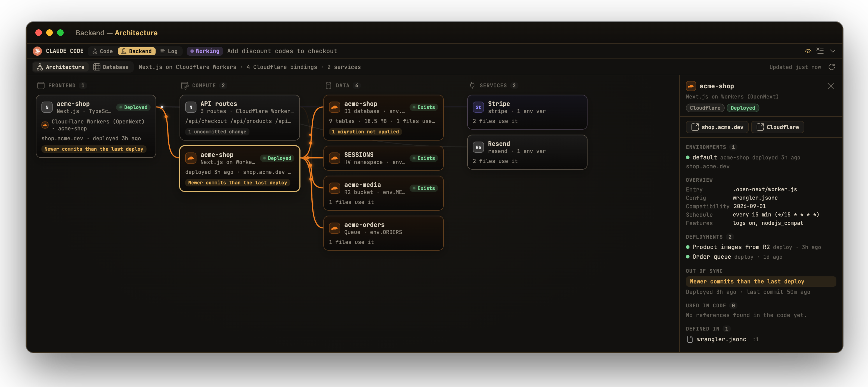Select the Backend tab
This screenshot has height=387, width=868.
137,51
